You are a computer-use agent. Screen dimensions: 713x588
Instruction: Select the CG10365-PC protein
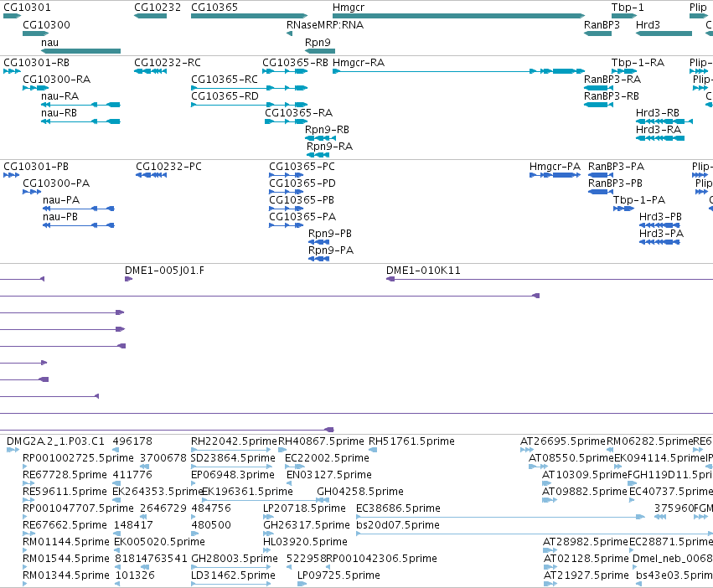[x=286, y=174]
